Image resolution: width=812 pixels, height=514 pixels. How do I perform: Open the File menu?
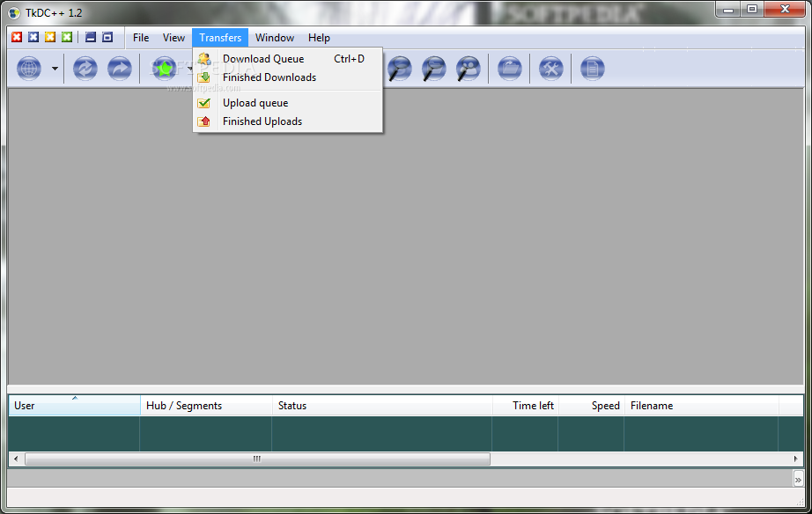(x=141, y=38)
